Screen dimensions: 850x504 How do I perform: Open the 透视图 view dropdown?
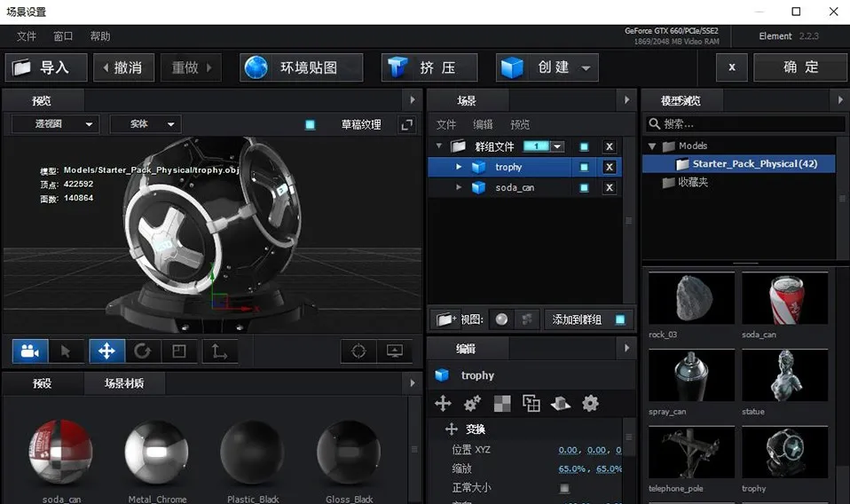54,124
